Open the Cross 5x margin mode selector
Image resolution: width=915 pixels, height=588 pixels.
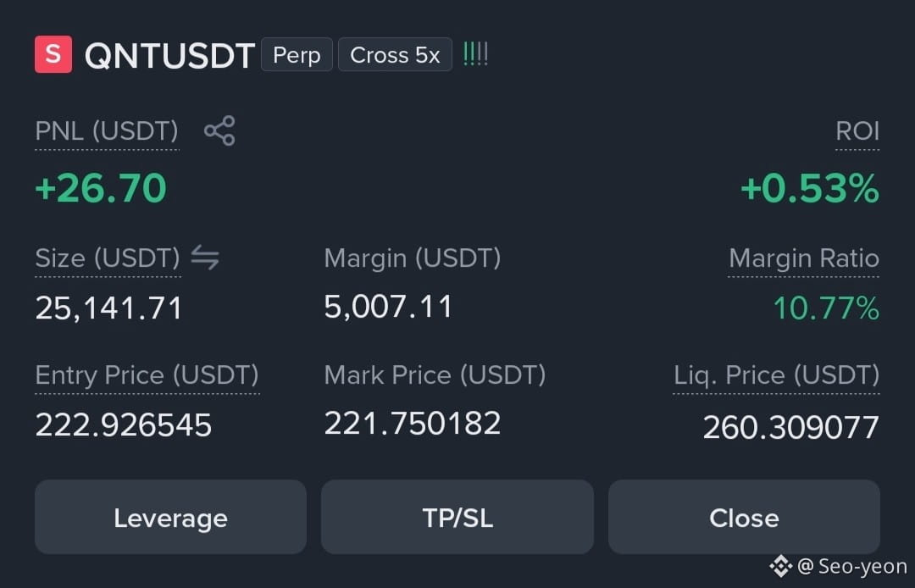395,55
